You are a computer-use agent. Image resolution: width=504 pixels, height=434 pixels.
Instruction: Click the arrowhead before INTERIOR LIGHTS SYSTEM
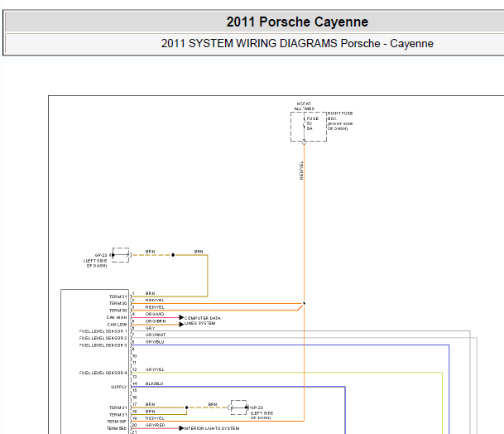pyautogui.click(x=181, y=428)
